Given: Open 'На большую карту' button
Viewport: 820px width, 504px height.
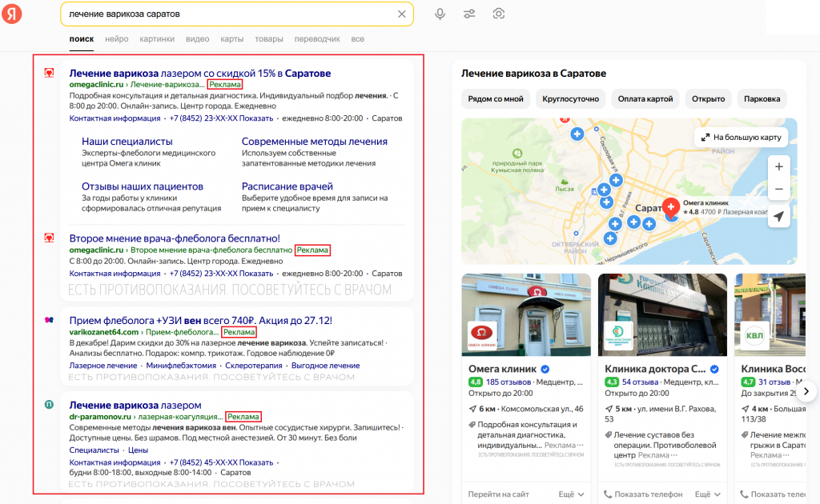Looking at the screenshot, I should point(741,137).
